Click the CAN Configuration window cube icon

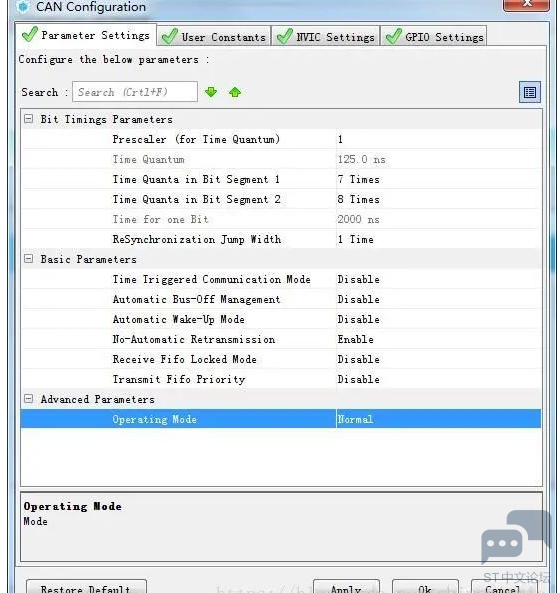tap(23, 6)
